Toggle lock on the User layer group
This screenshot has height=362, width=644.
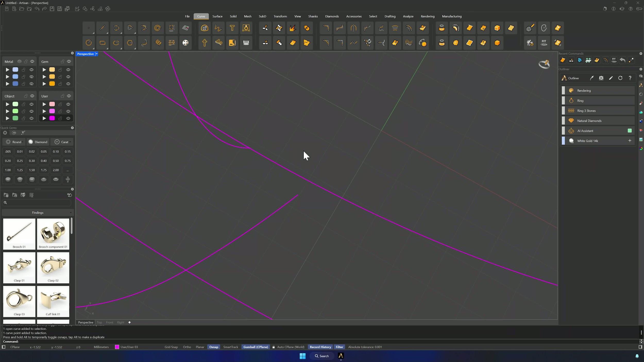pyautogui.click(x=62, y=96)
